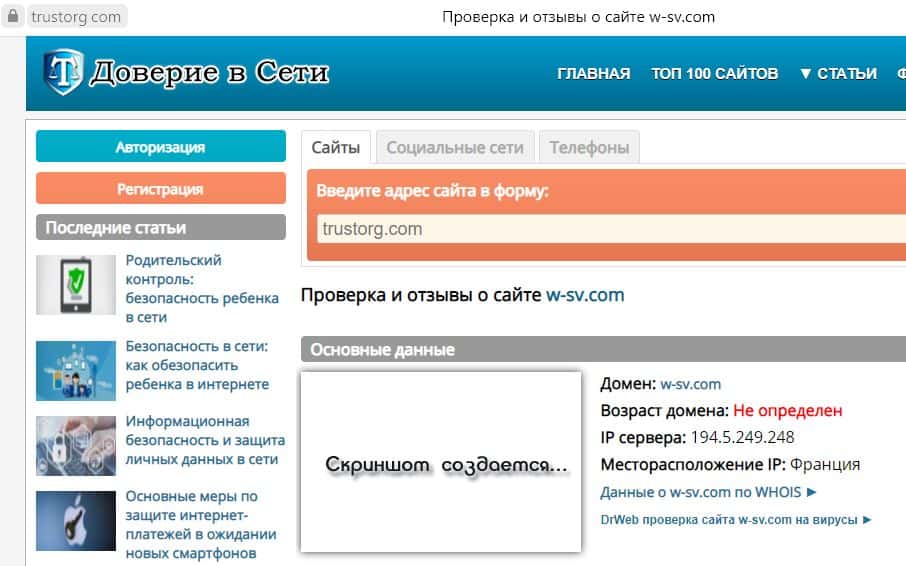Open DrWeb проверка сайта на вирусы link
This screenshot has width=906, height=566.
point(735,520)
